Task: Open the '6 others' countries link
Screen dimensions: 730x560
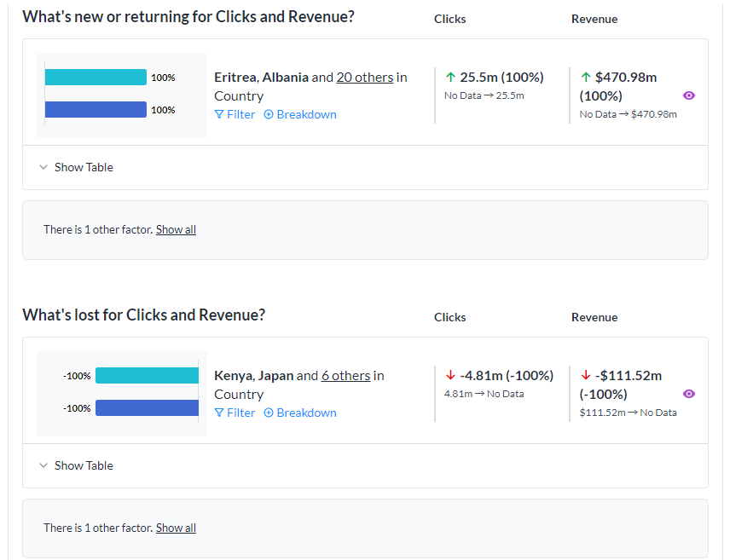Action: point(346,376)
